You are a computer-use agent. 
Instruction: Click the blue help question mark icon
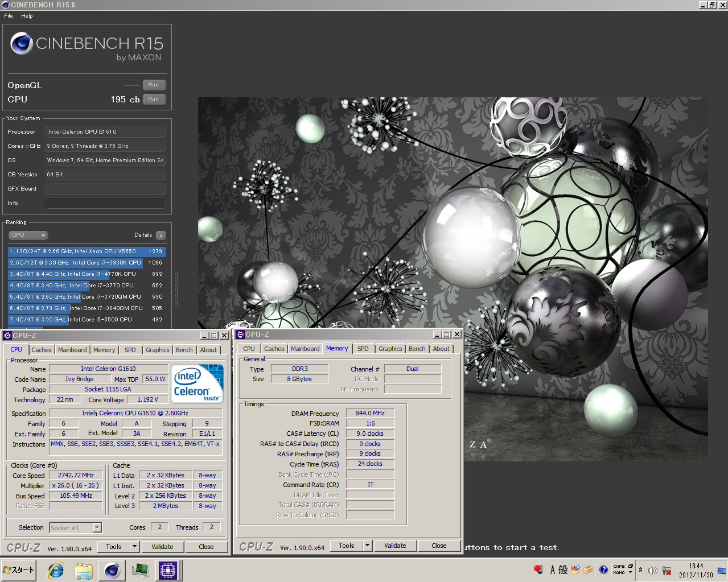(603, 569)
